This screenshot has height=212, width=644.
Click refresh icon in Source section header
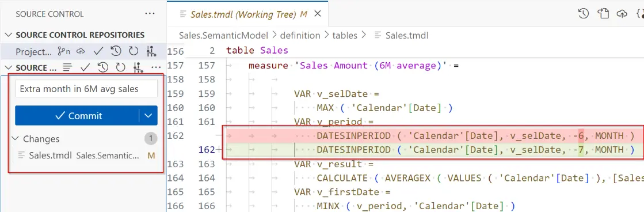tap(120, 67)
